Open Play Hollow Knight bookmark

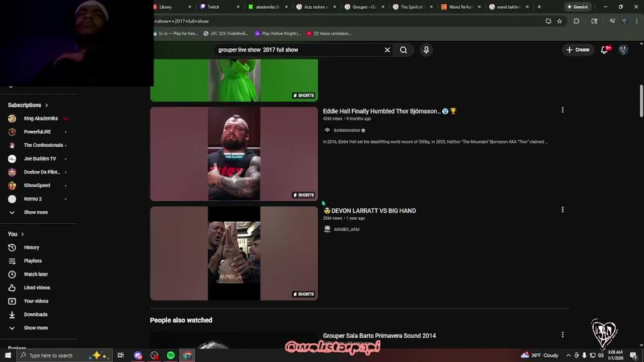pyautogui.click(x=277, y=34)
